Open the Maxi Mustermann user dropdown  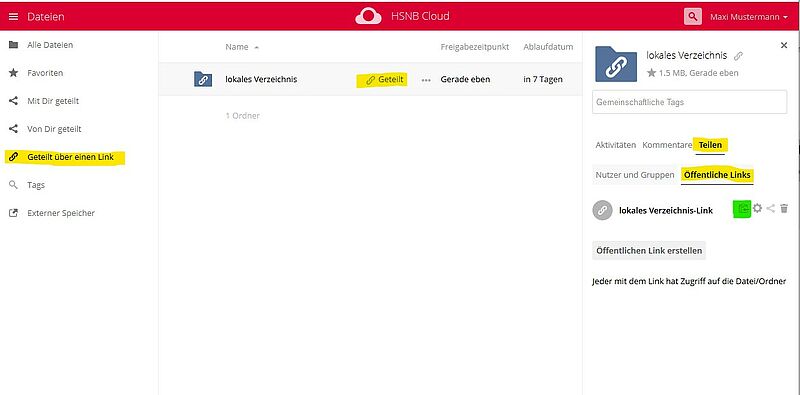point(748,17)
